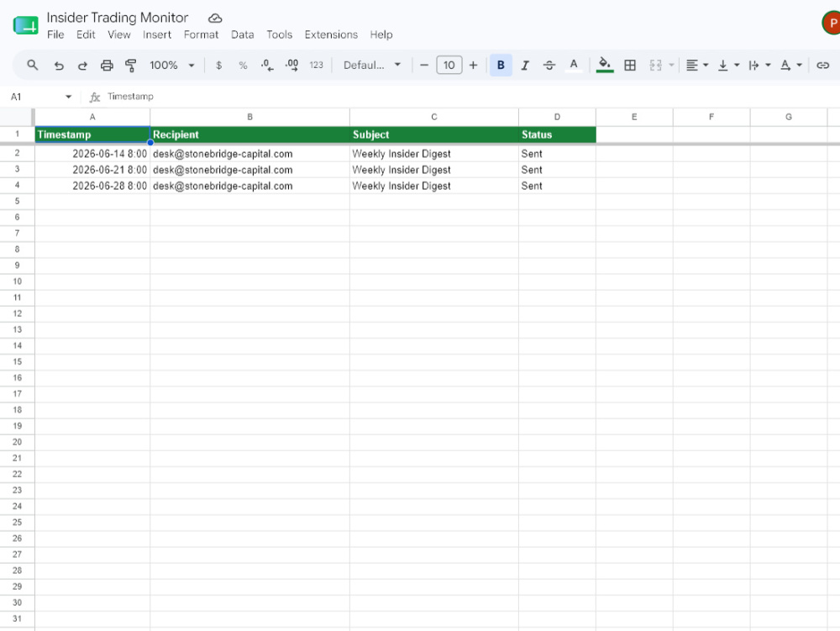Format as percent
The height and width of the screenshot is (631, 840).
coord(243,66)
